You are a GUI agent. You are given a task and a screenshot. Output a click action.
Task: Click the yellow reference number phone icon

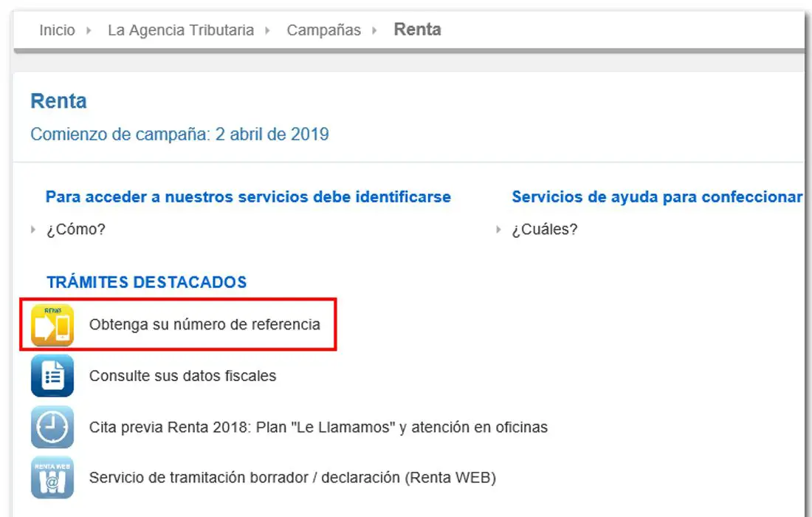[x=52, y=325]
